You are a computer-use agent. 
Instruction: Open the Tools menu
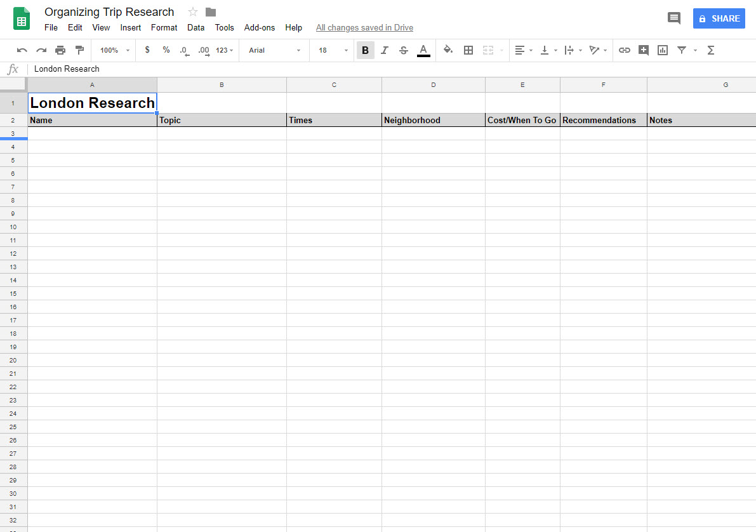coord(224,27)
